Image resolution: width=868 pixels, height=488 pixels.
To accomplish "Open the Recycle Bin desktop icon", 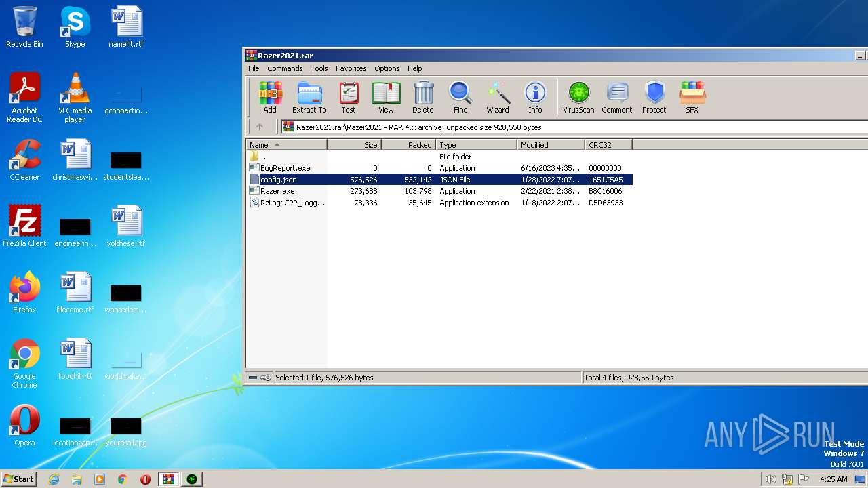I will point(24,27).
